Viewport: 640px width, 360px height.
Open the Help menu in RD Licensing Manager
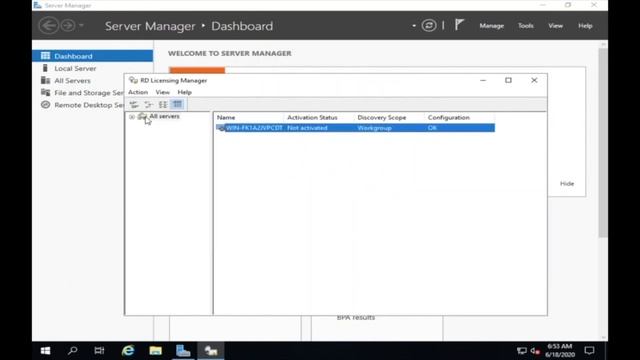pyautogui.click(x=184, y=92)
